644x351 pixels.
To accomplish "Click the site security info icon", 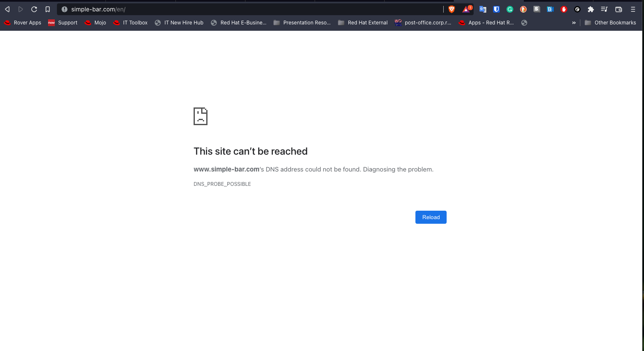I will click(x=64, y=9).
